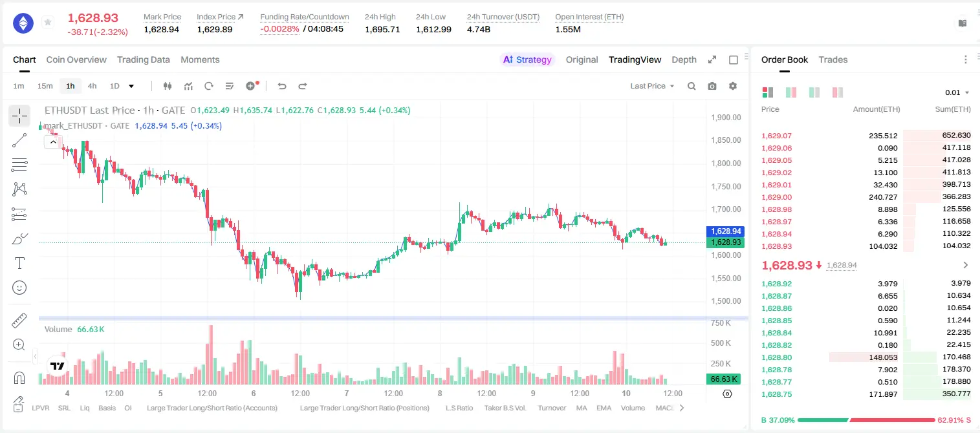Select the ruler measure tool
The width and height of the screenshot is (980, 433).
point(19,321)
